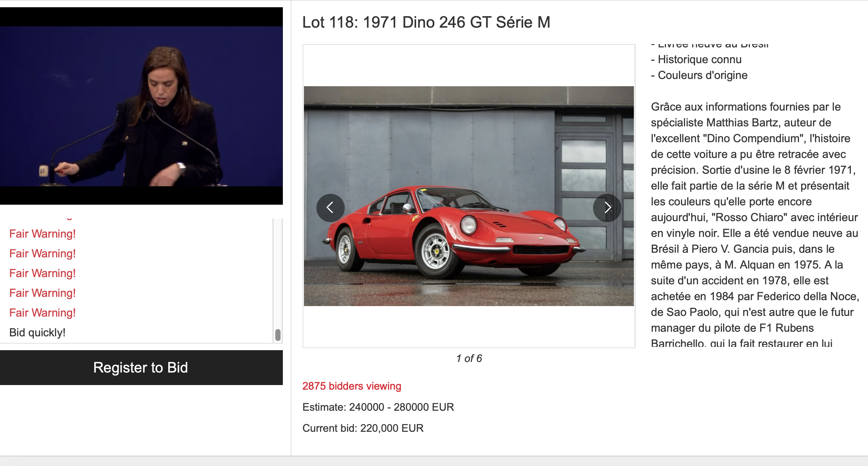Click the 'Dino Compendium' mention in description

pyautogui.click(x=754, y=139)
